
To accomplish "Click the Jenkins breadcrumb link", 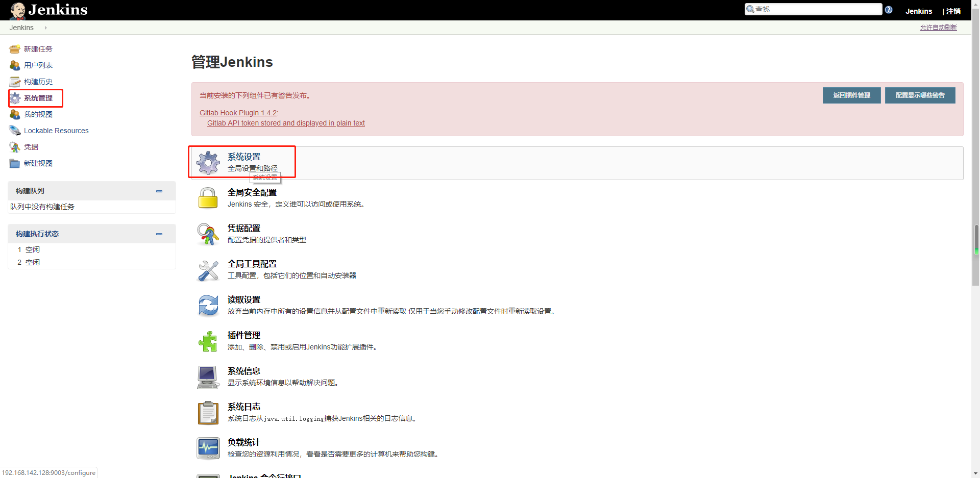I will (21, 28).
